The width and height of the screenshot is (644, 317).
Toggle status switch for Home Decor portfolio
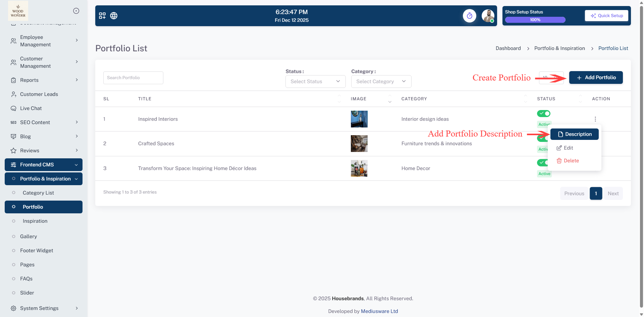[x=541, y=163]
